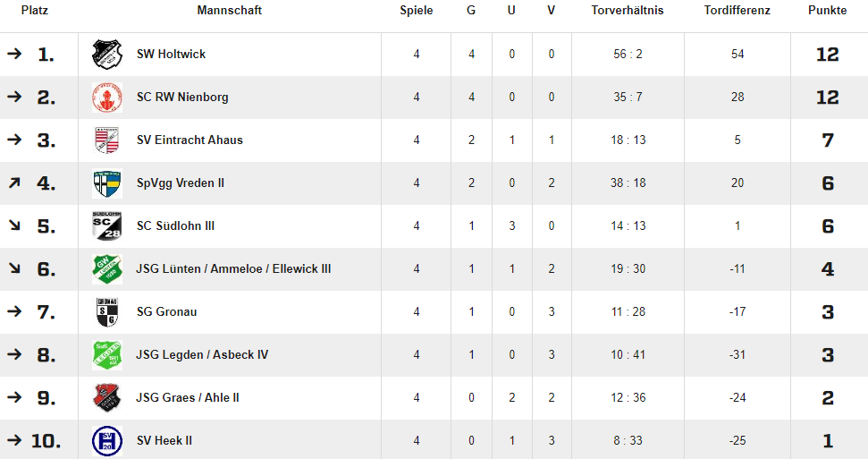Click the Punkte column header
The image size is (868, 459).
(827, 11)
